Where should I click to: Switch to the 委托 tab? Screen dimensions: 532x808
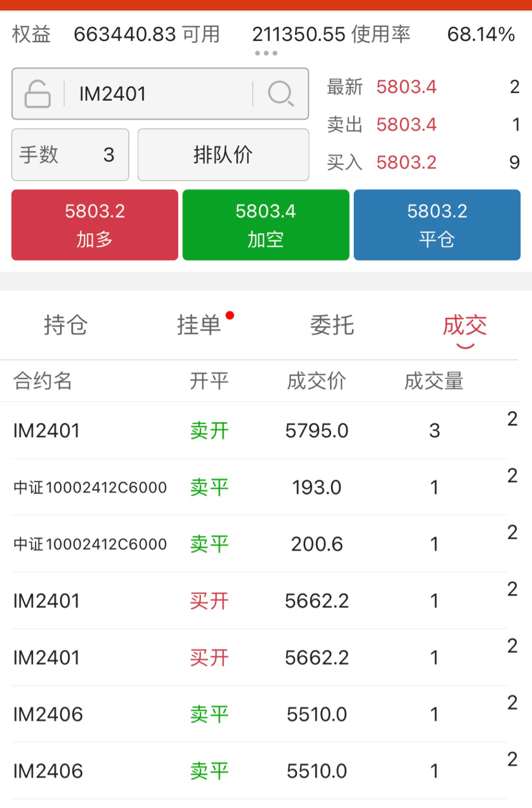332,325
